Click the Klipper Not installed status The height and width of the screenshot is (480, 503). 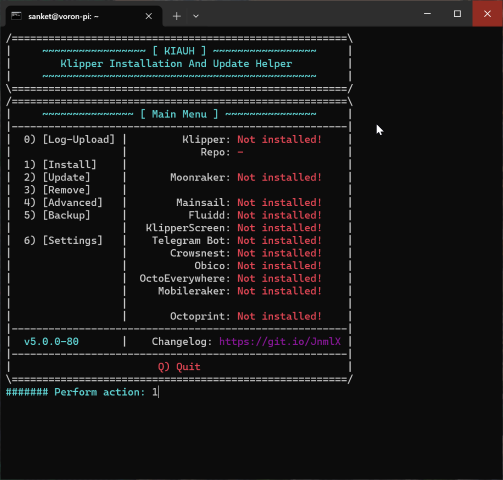[279, 139]
